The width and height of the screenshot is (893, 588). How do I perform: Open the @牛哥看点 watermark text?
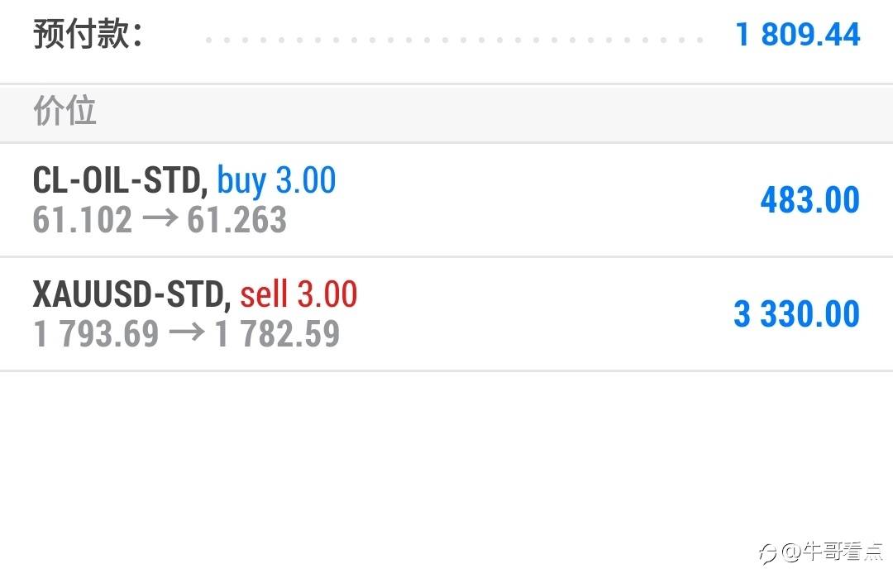(832, 552)
